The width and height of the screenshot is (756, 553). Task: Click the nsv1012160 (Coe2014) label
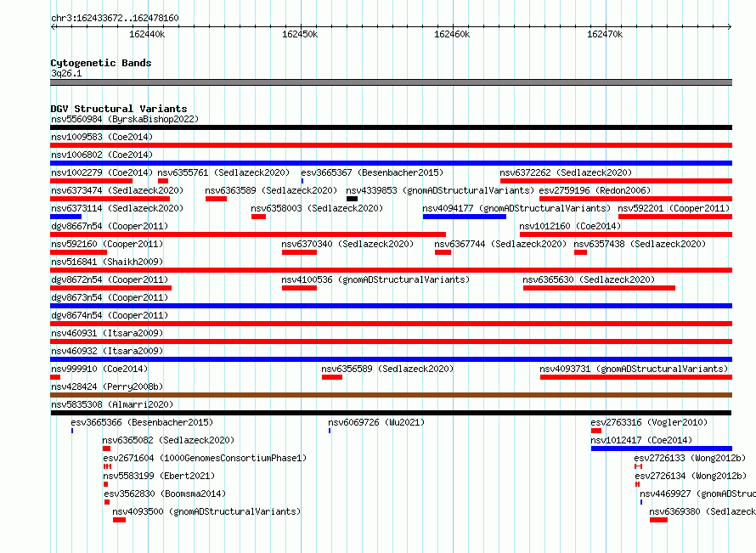coord(570,226)
